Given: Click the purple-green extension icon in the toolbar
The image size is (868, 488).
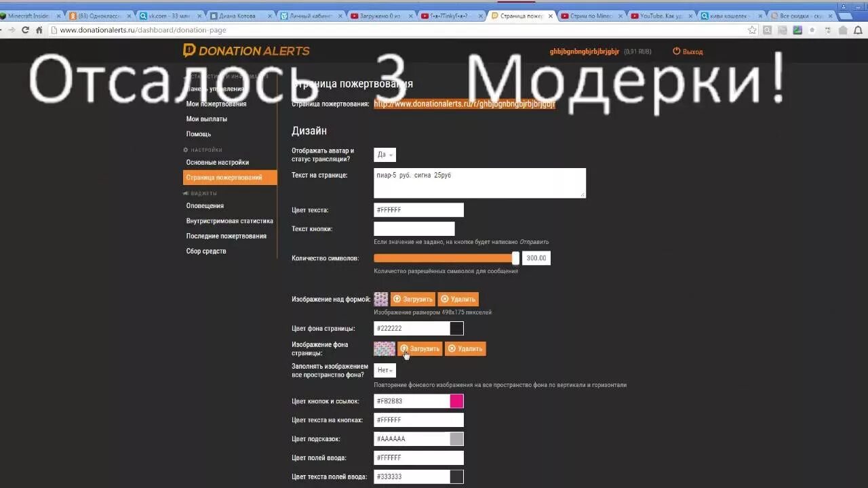Looking at the screenshot, I should pyautogui.click(x=797, y=30).
